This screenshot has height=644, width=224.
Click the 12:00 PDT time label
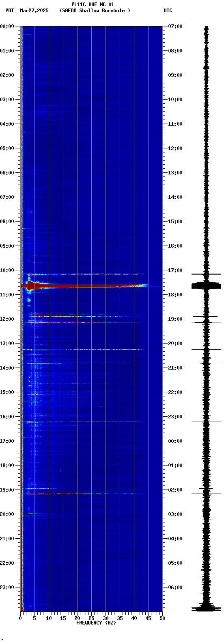click(7, 319)
